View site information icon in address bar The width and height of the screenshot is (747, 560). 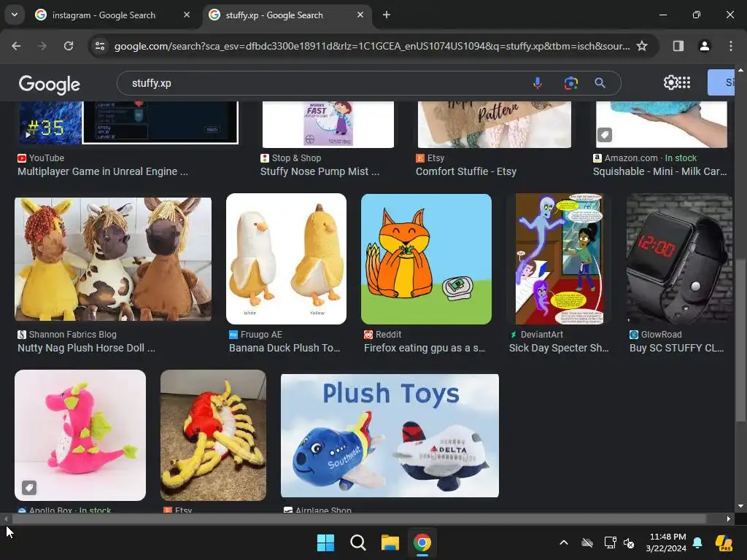tap(100, 46)
